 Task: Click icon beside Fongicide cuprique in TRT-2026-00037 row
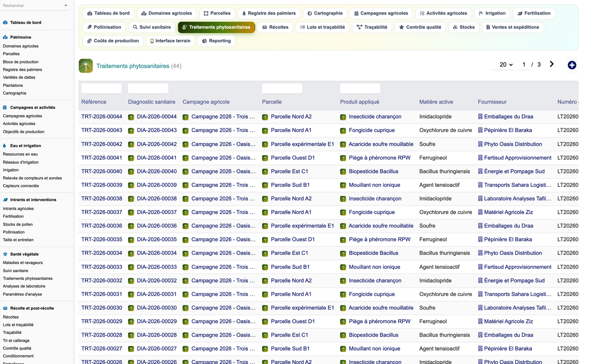tap(343, 213)
